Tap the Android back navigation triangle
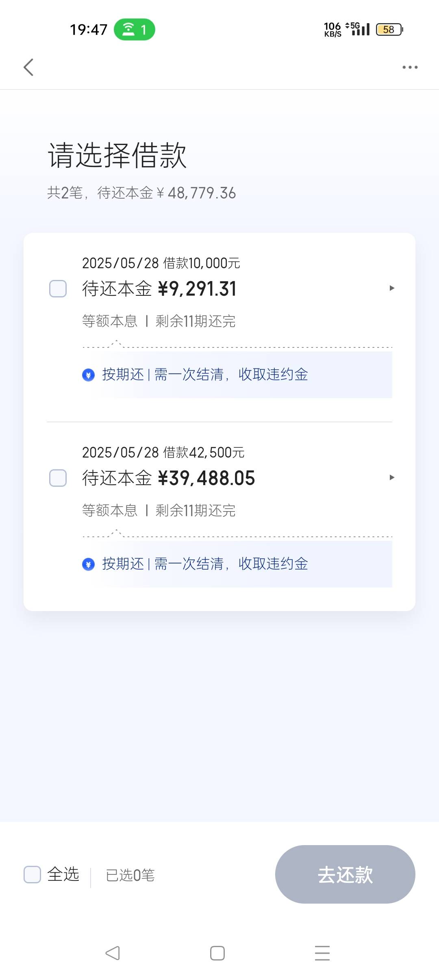Image resolution: width=439 pixels, height=980 pixels. (113, 953)
